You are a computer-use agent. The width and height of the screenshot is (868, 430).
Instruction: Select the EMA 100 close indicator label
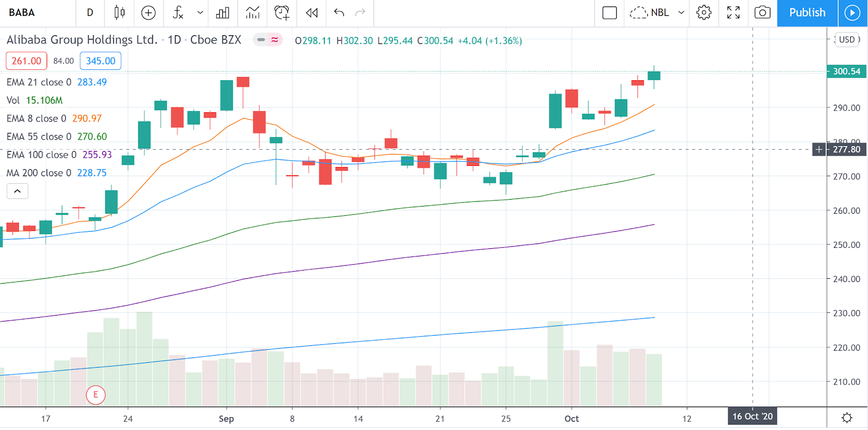pos(41,155)
